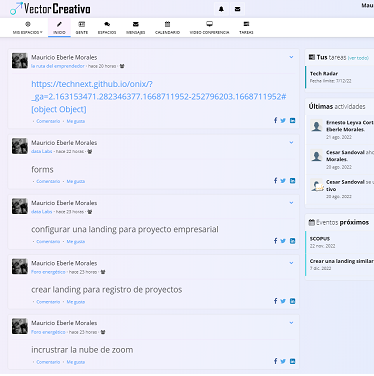Open 'la ruta del emprendedor' space link
Image resolution: width=374 pixels, height=376 pixels.
click(x=58, y=66)
